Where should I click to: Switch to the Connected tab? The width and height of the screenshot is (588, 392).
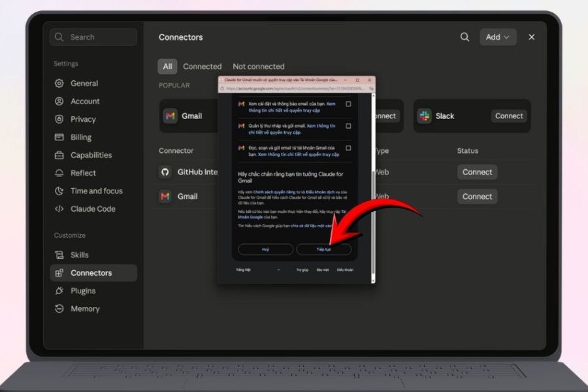202,67
